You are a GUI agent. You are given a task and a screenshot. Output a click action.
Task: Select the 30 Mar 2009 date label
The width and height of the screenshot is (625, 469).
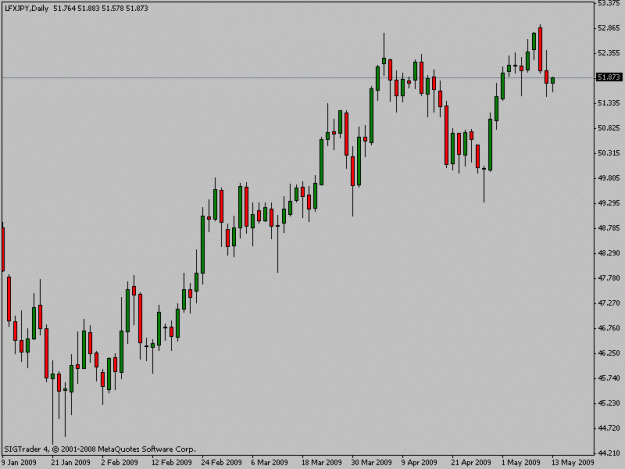tap(371, 463)
